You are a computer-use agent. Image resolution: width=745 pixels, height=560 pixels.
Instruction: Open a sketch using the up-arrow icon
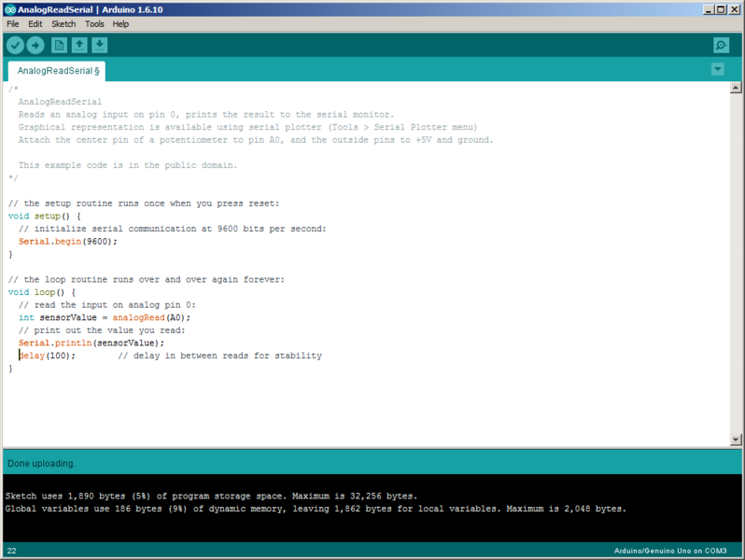(79, 45)
